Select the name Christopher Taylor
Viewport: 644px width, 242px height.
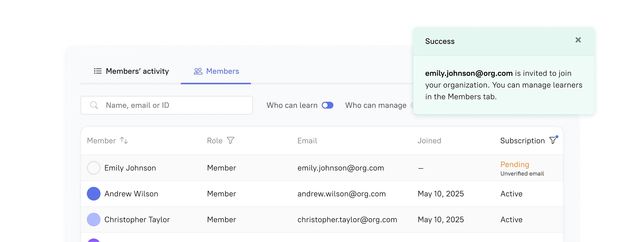(137, 220)
